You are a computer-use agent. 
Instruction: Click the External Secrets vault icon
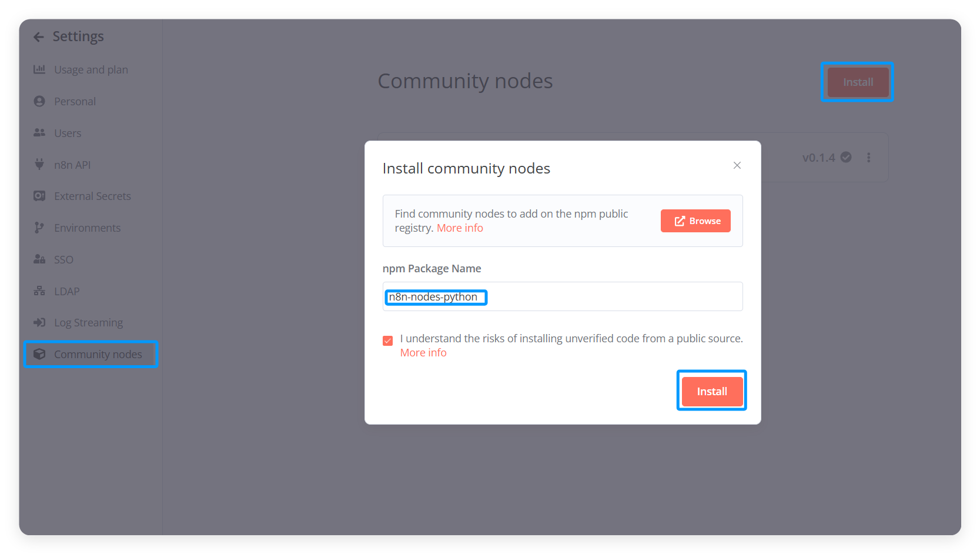(39, 196)
